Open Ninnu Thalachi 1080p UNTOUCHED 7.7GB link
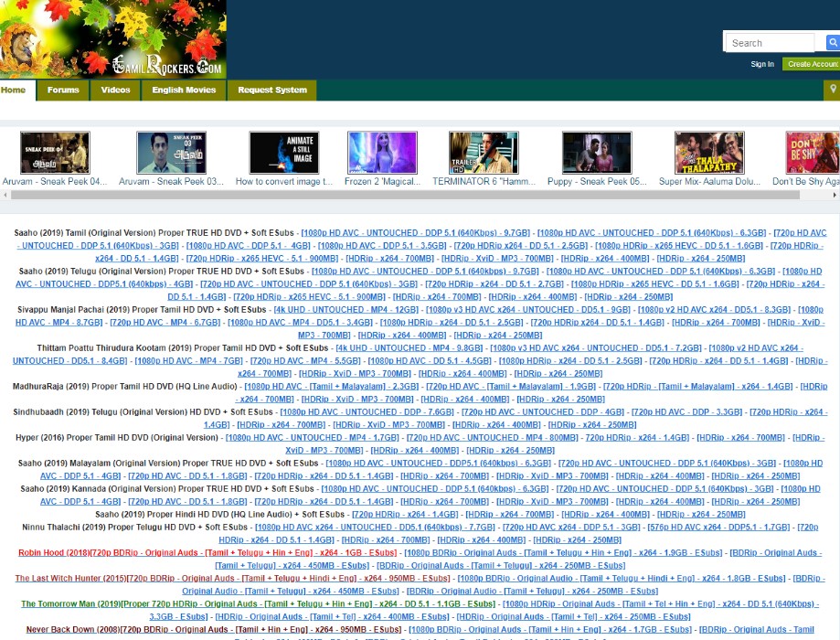Image resolution: width=840 pixels, height=640 pixels. [x=375, y=528]
